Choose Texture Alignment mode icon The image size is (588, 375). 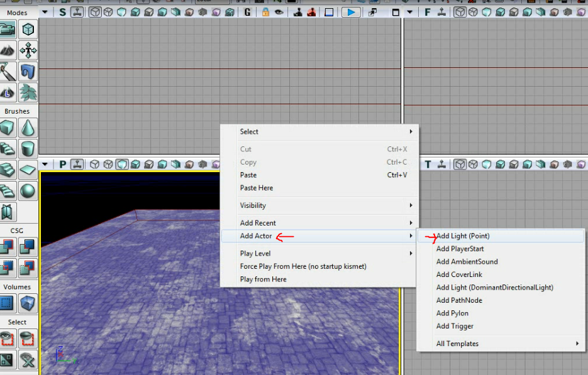click(28, 50)
